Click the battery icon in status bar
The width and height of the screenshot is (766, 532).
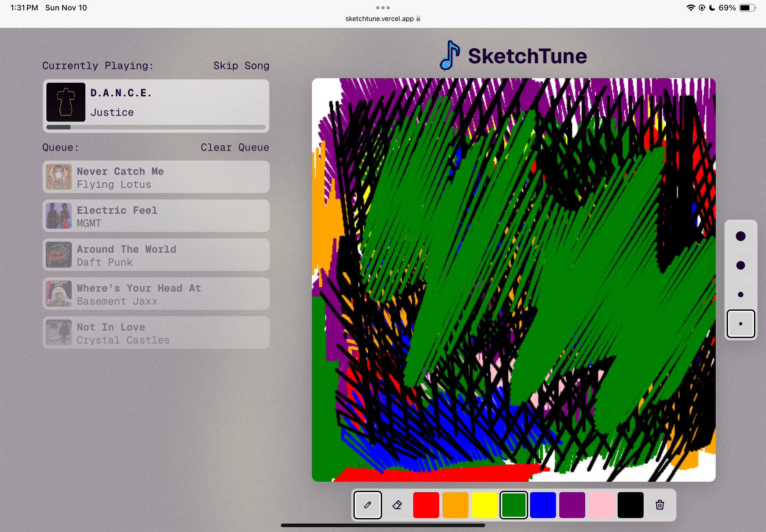click(x=747, y=8)
